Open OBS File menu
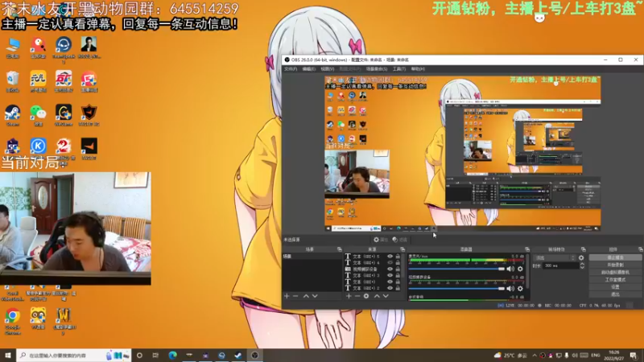 tap(291, 69)
